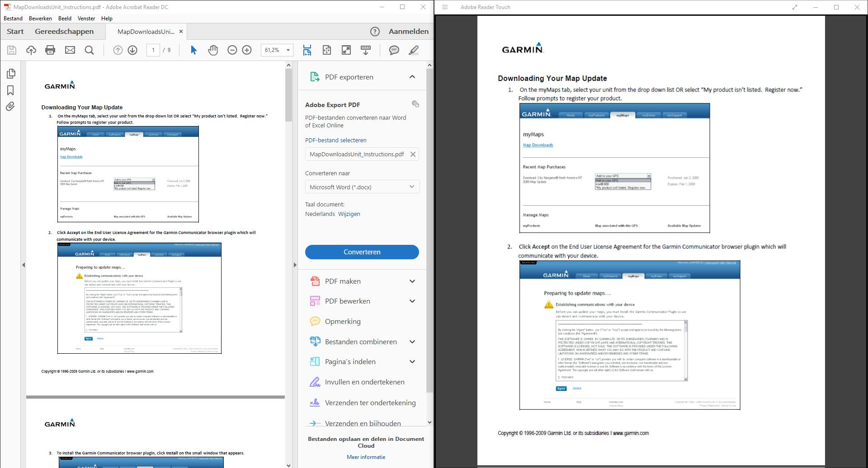Click the copy icon beside Adobe Export PDF
The height and width of the screenshot is (468, 868).
point(415,104)
